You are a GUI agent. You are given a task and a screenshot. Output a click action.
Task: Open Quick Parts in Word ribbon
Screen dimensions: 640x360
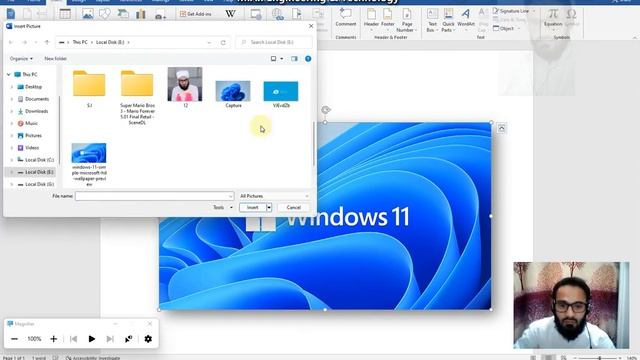click(448, 20)
